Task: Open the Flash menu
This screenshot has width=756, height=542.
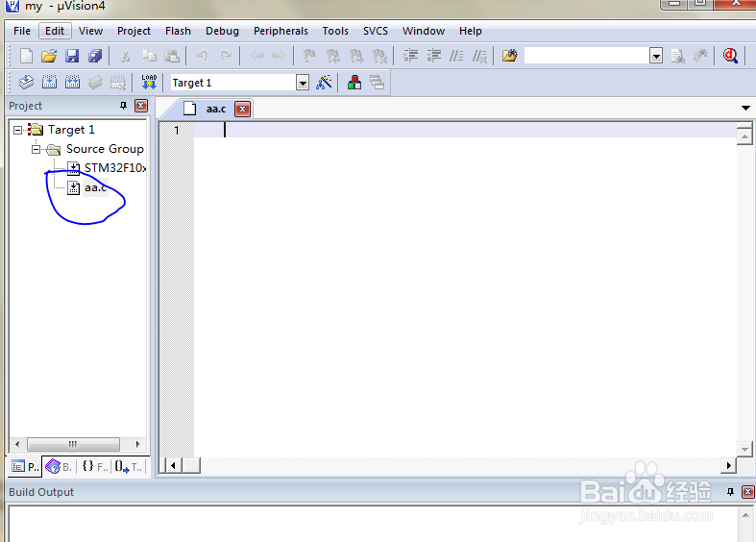Action: (x=178, y=31)
